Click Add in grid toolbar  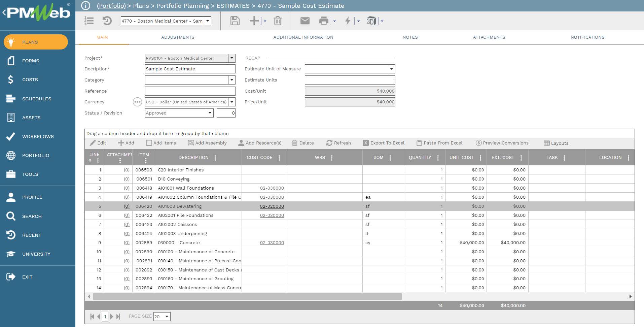126,143
